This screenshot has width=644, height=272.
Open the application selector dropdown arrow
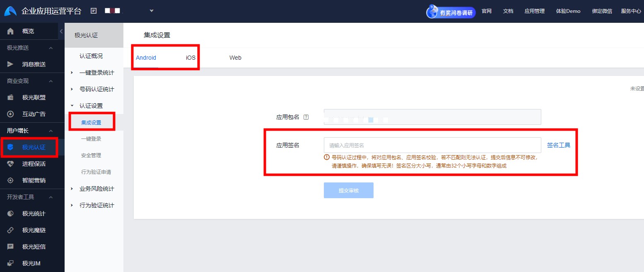pos(152,11)
